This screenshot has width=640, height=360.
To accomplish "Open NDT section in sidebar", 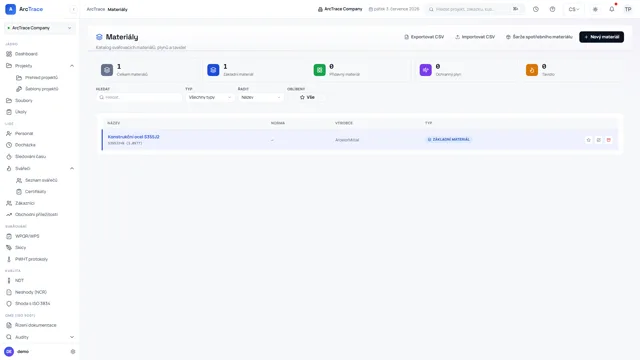I will click(19, 280).
